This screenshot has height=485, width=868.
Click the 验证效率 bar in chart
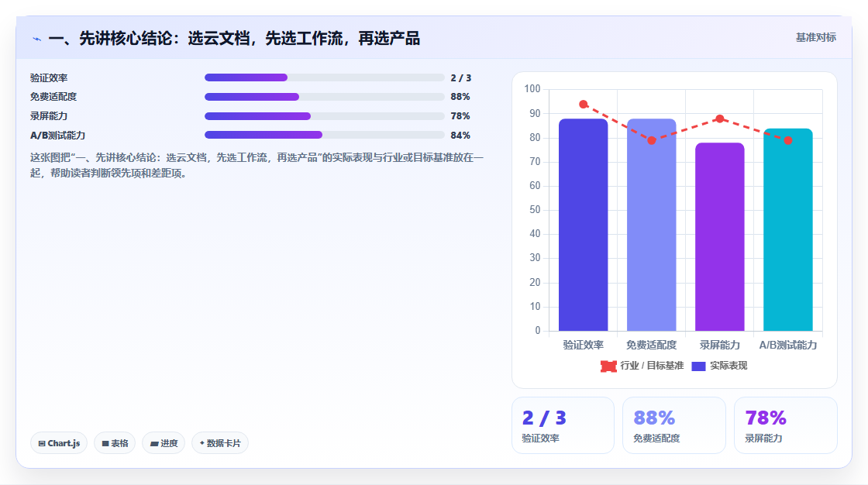[x=584, y=225]
